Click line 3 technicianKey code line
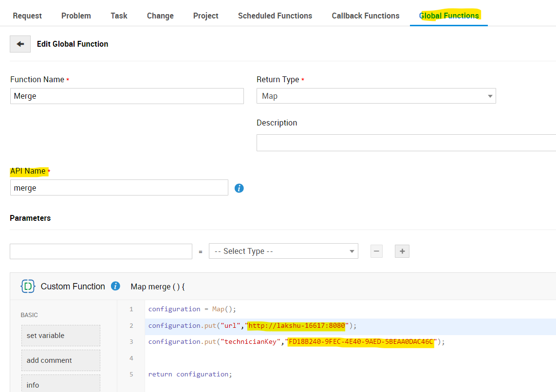The image size is (556, 392). click(297, 342)
